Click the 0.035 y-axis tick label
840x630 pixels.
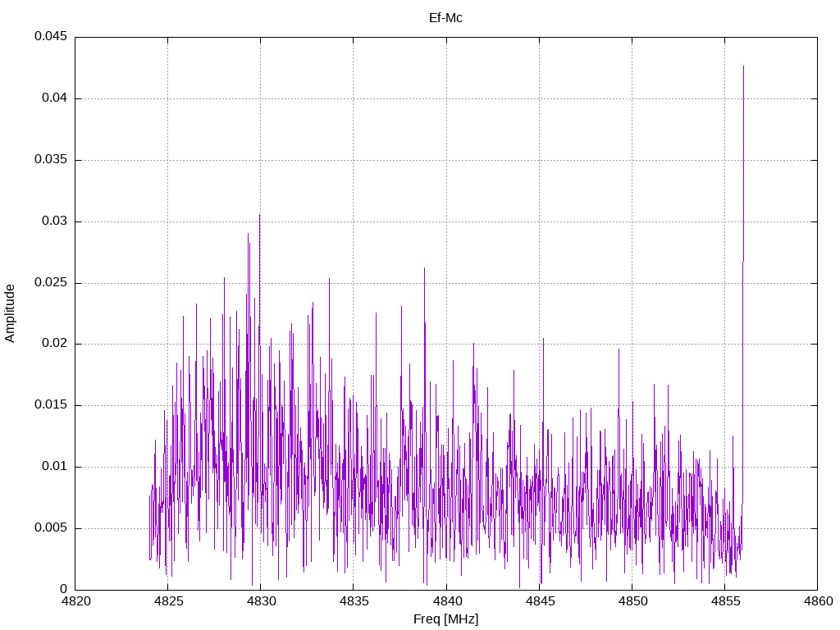click(x=51, y=160)
